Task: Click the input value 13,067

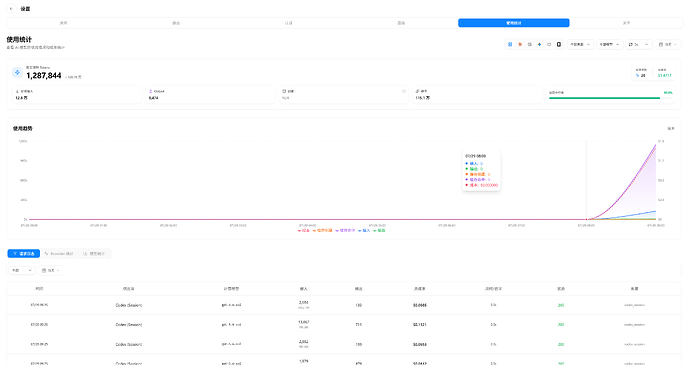Action: coord(304,322)
